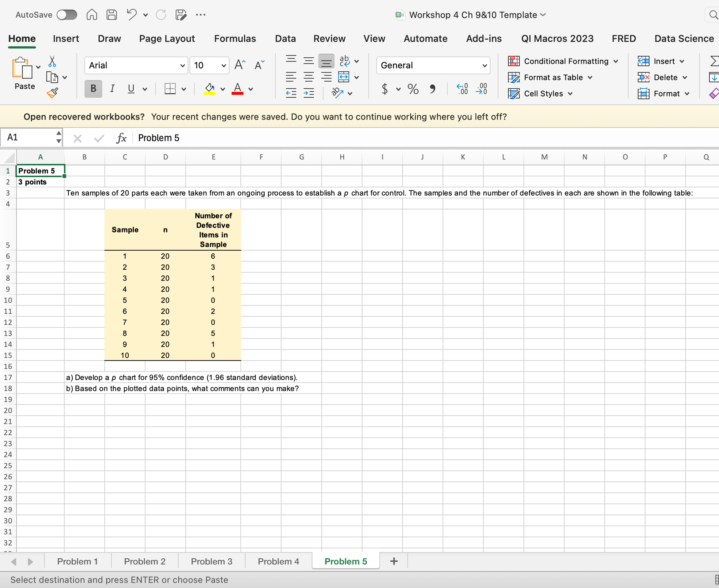Confirm entry with the formula bar checkmark
This screenshot has width=719, height=588.
pyautogui.click(x=99, y=138)
